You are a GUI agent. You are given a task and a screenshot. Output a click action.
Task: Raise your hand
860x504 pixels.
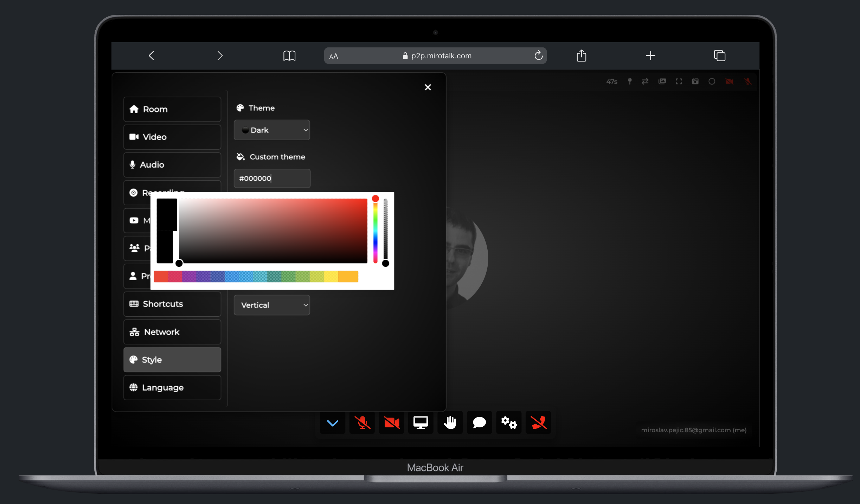pyautogui.click(x=450, y=422)
